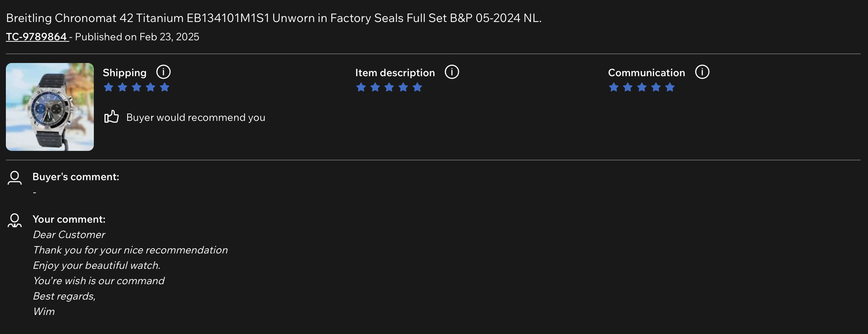The width and height of the screenshot is (868, 334).
Task: Open the Breitling watch thumbnail image
Action: 50,107
